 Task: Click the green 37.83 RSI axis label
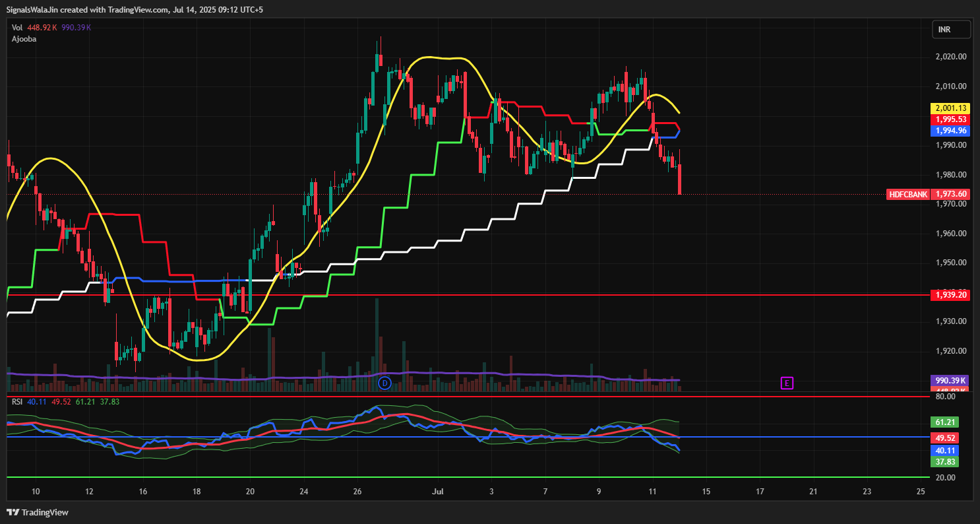(945, 461)
